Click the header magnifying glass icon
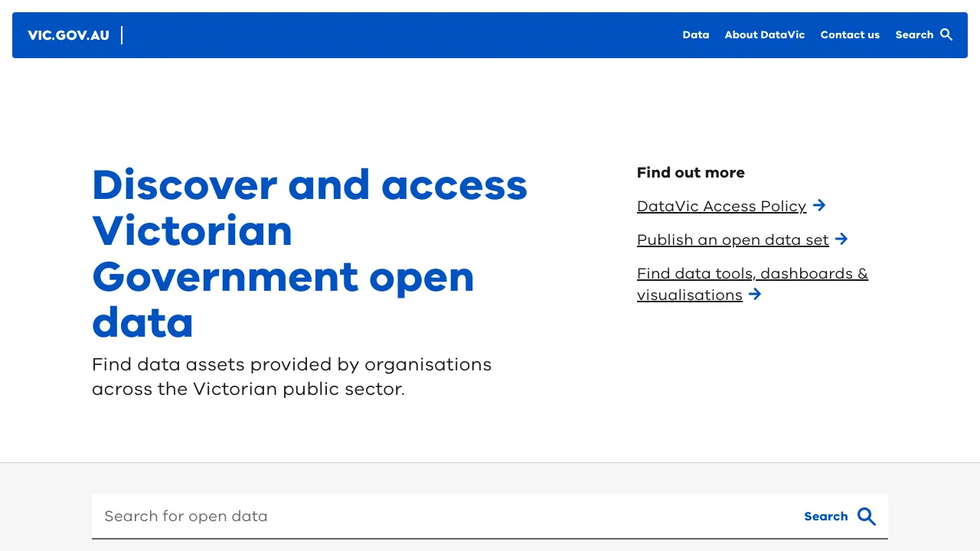The width and height of the screenshot is (980, 551). (947, 35)
